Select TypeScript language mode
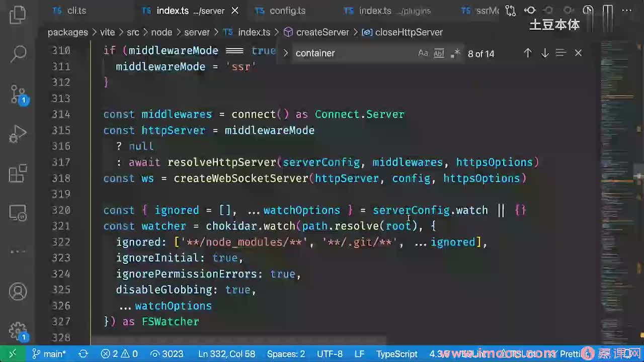Image resolution: width=644 pixels, height=362 pixels. (397, 353)
